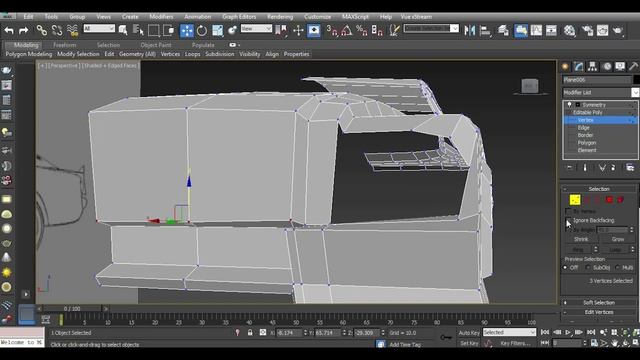Open Key Filters button
This screenshot has width=640, height=360.
click(x=515, y=344)
